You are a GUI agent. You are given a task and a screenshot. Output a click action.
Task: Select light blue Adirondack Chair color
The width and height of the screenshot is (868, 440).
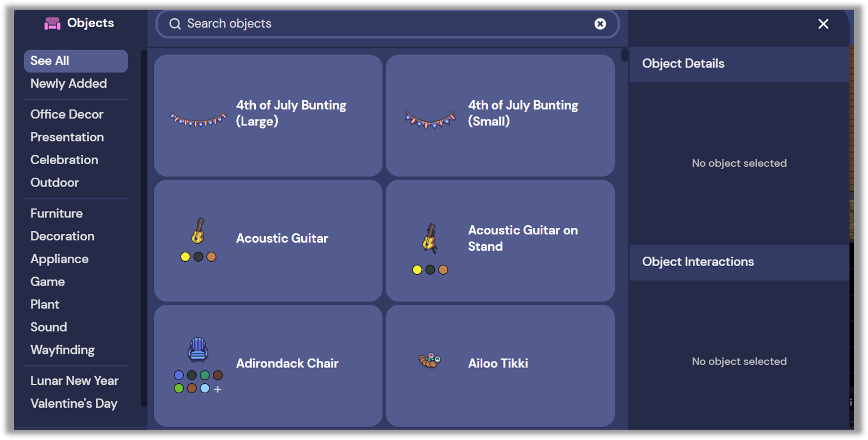point(205,389)
